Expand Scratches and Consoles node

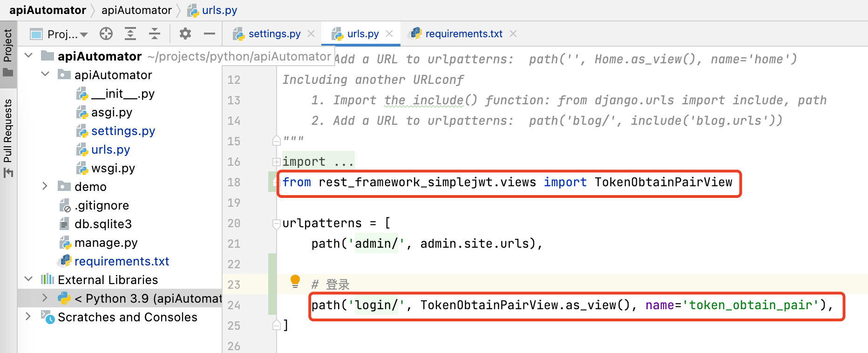(28, 317)
